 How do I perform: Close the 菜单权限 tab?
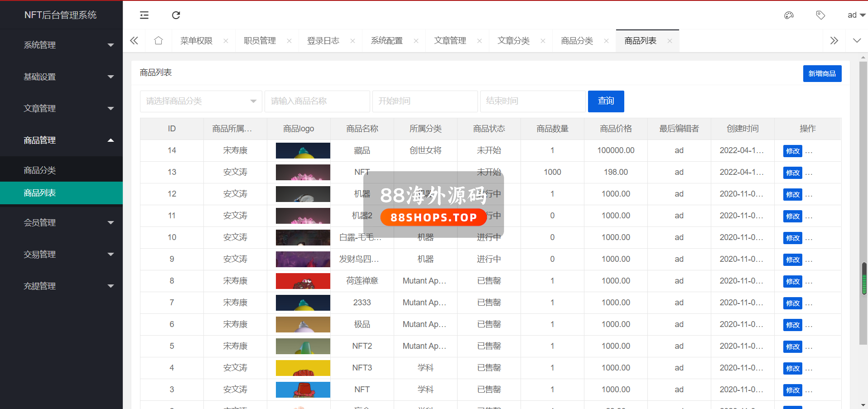[226, 41]
